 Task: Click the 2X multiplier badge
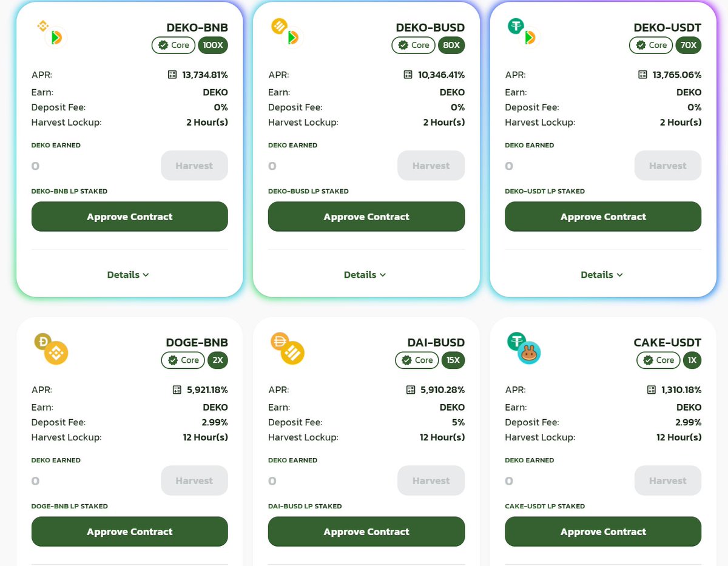tap(218, 360)
